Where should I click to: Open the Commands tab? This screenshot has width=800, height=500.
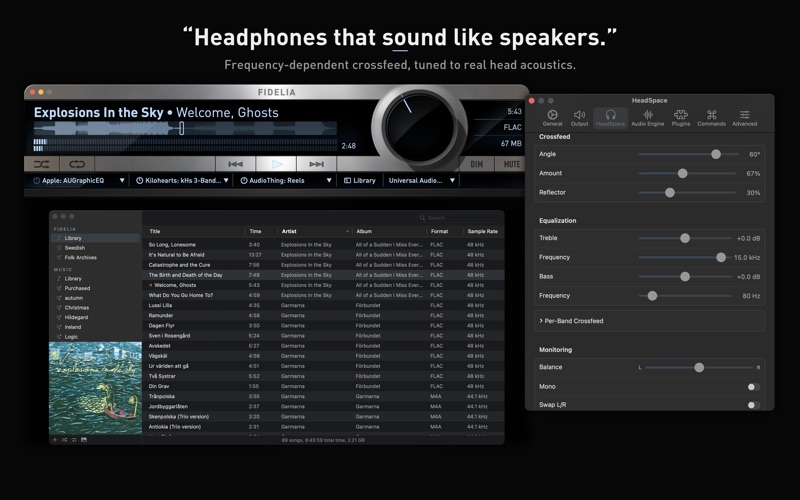pyautogui.click(x=711, y=118)
